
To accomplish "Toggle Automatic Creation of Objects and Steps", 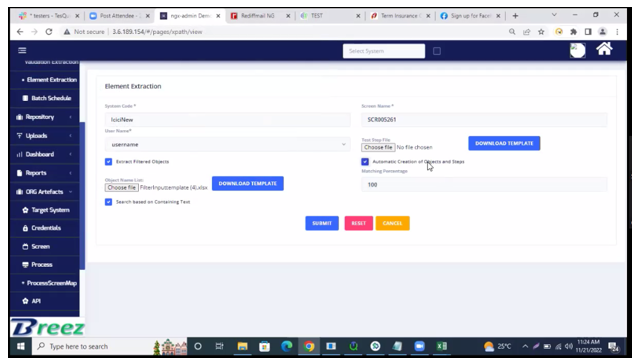I will click(x=365, y=162).
